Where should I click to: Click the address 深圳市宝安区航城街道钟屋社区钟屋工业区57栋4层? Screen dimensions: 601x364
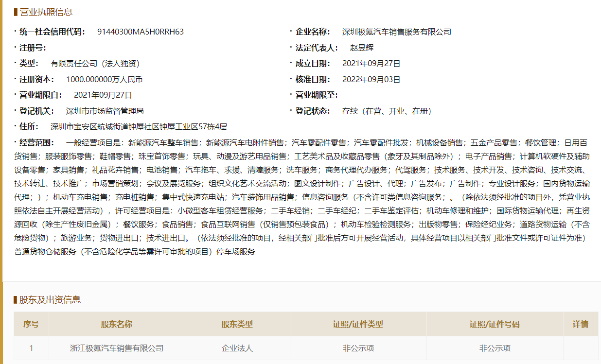coord(139,127)
